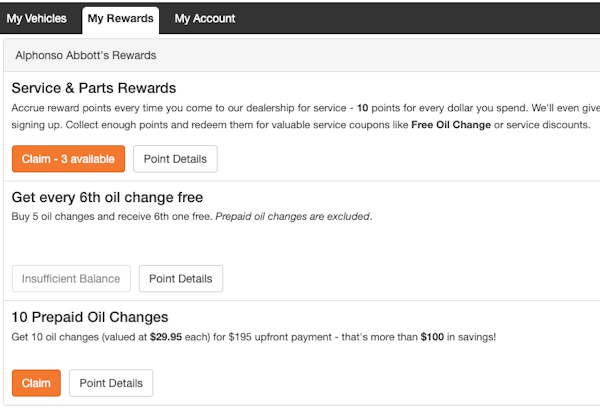Click the Get every 6th oil change free heading
Viewport: 600px width, 409px height.
pyautogui.click(x=107, y=197)
